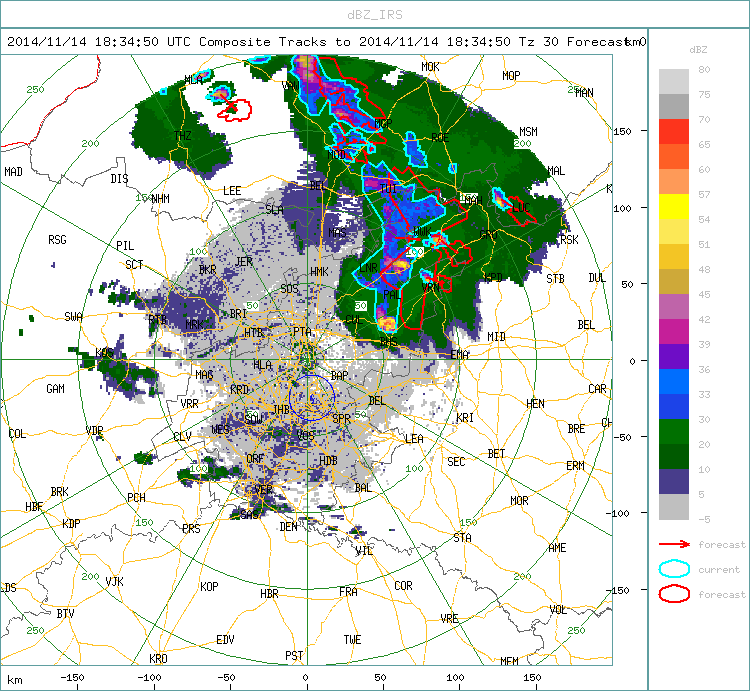Click the VOL station label
750x691 pixels.
(x=558, y=610)
